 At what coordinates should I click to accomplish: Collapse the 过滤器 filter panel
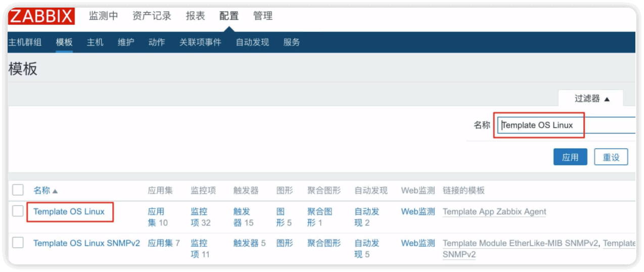591,99
